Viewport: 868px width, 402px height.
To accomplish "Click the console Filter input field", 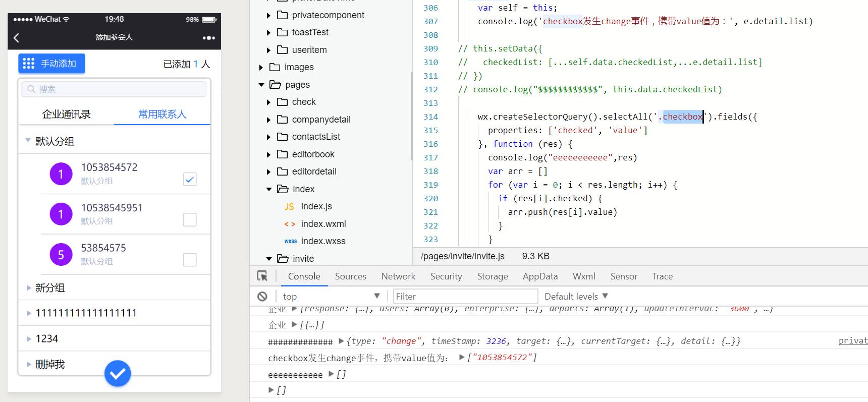I will 465,297.
